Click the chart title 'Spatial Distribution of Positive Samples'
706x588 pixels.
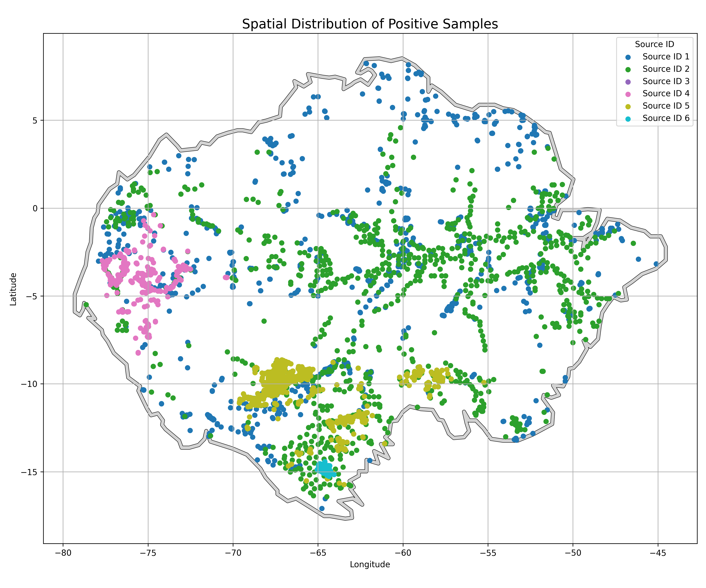(370, 24)
